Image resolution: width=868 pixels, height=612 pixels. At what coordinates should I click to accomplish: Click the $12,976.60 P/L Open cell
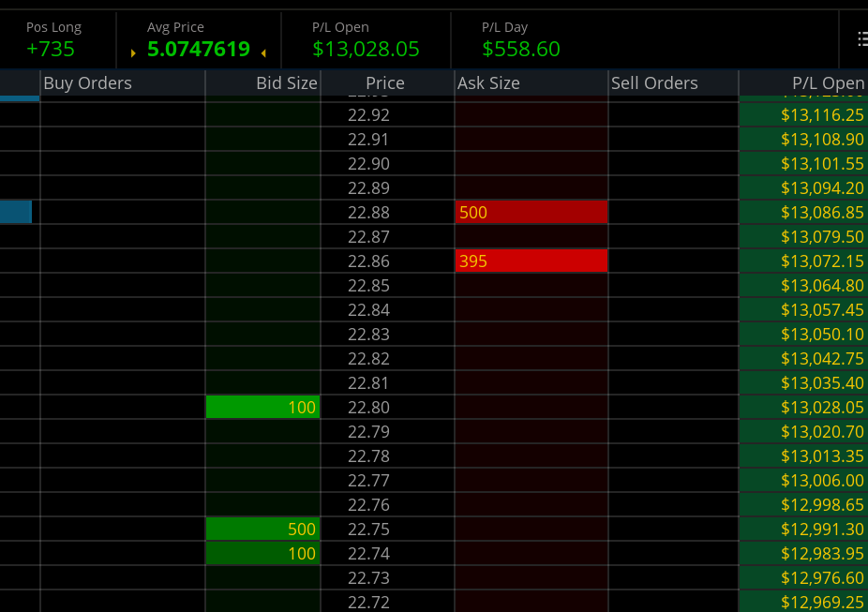click(x=803, y=577)
